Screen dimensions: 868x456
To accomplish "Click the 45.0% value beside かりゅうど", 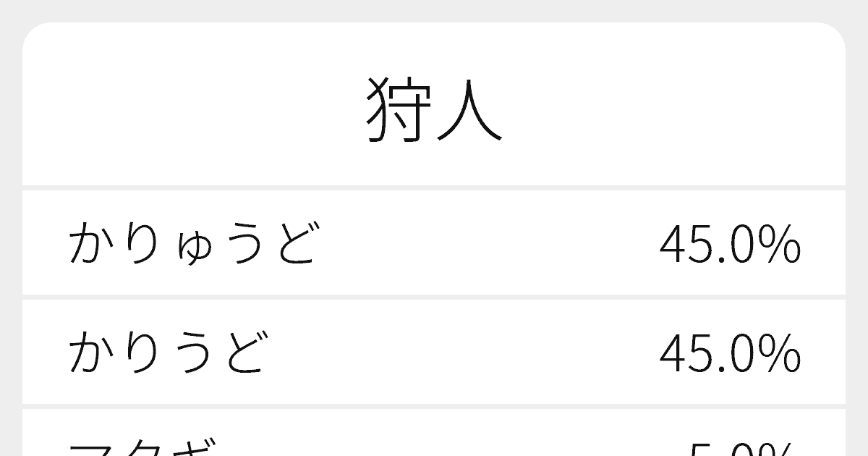I will click(x=729, y=244).
